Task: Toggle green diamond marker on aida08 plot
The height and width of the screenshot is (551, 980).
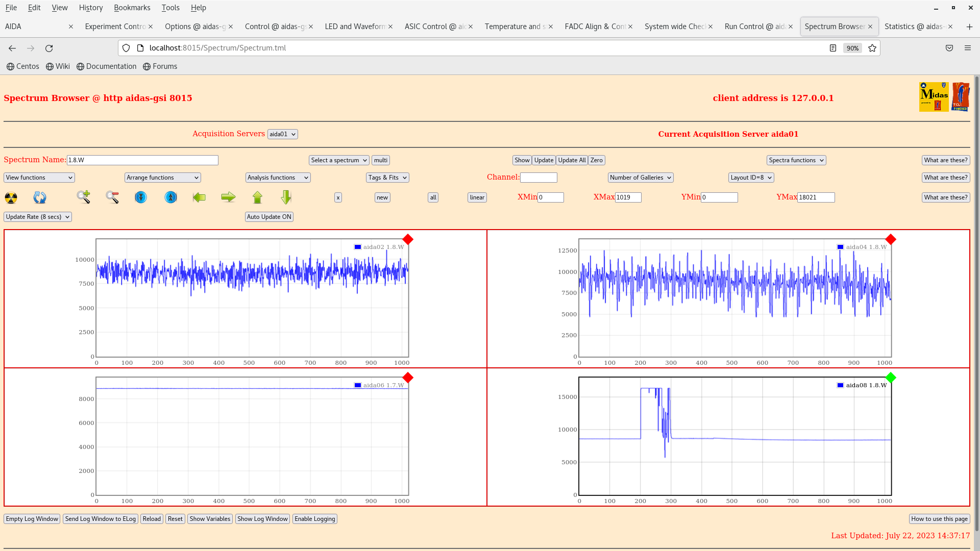Action: tap(891, 378)
